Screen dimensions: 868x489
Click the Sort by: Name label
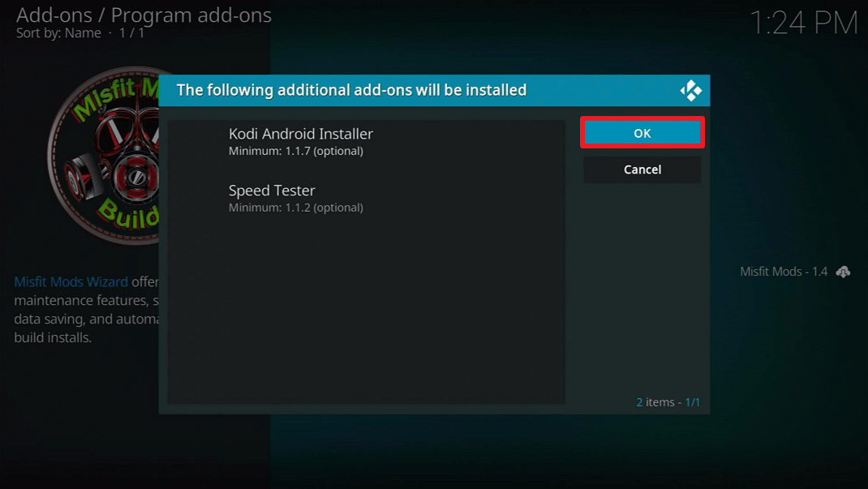point(58,33)
